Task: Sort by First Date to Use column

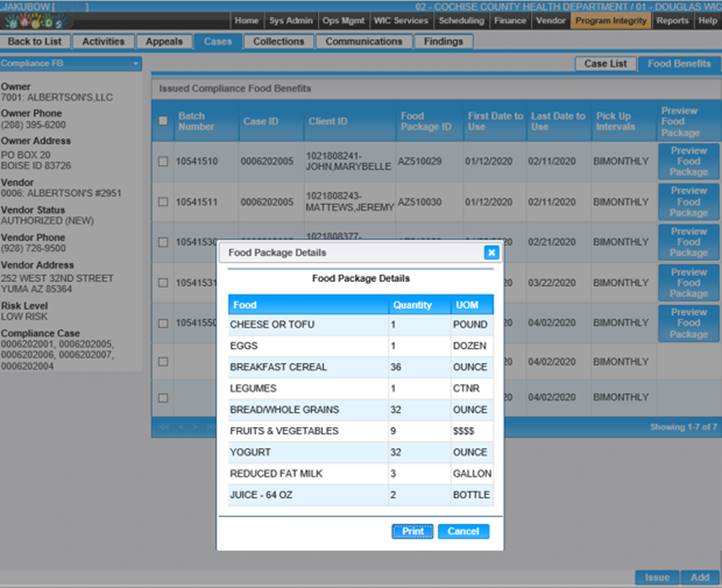Action: coord(495,121)
